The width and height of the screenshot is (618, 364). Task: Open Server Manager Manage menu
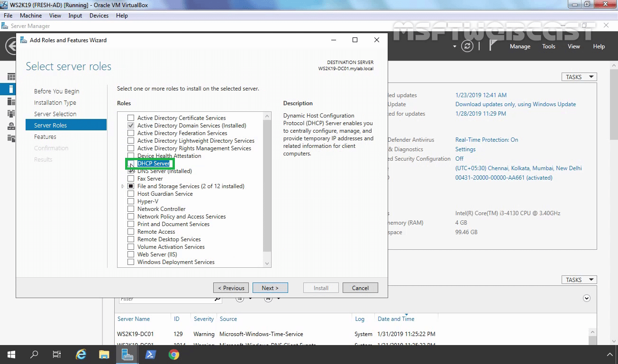click(x=520, y=46)
